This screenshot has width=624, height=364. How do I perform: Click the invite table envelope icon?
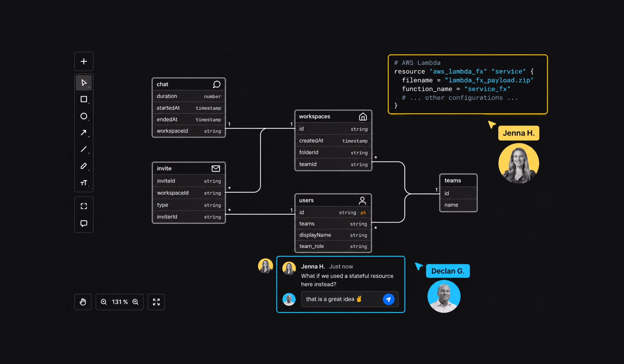coord(216,169)
